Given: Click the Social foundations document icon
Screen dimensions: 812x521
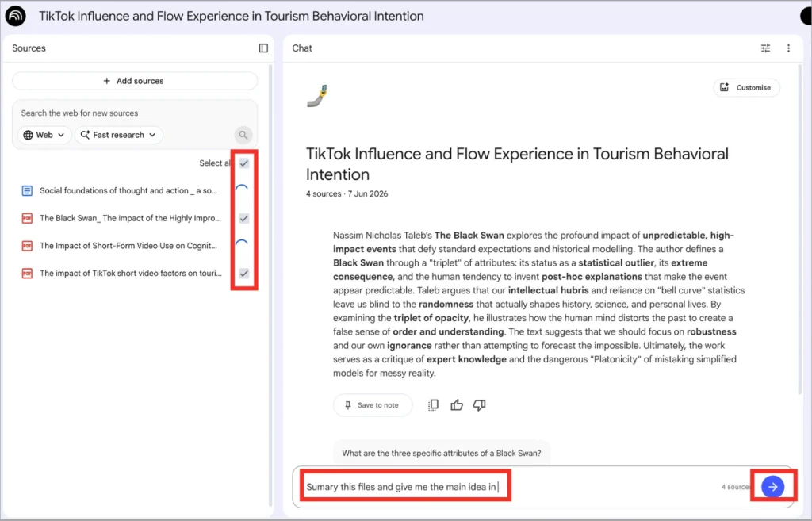Looking at the screenshot, I should (27, 190).
